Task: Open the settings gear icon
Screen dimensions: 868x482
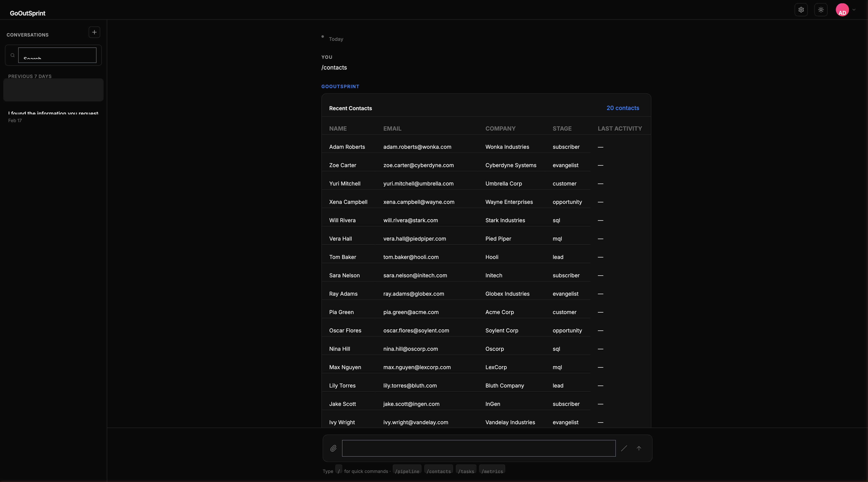Action: click(801, 10)
